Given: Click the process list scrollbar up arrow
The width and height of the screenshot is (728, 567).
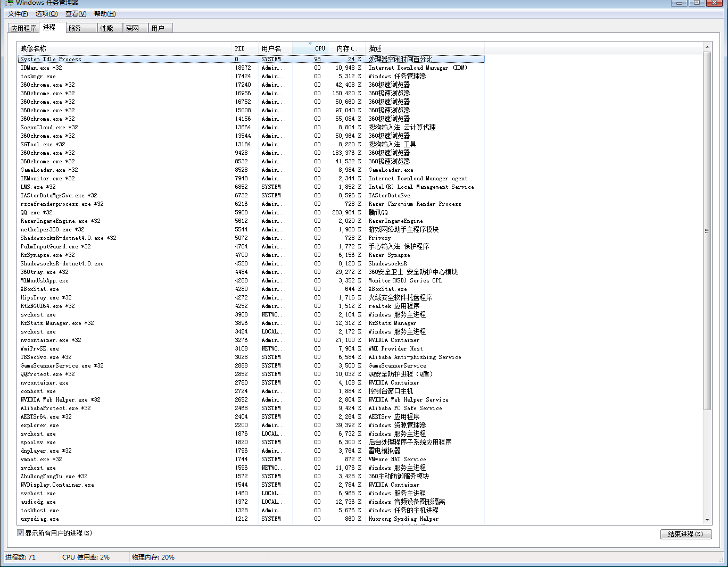Looking at the screenshot, I should [x=707, y=47].
